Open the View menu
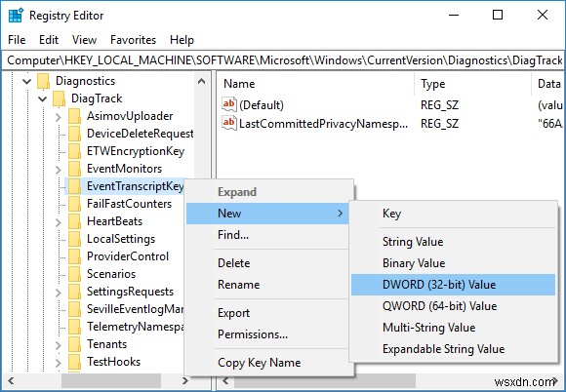566x392 pixels. coord(84,40)
